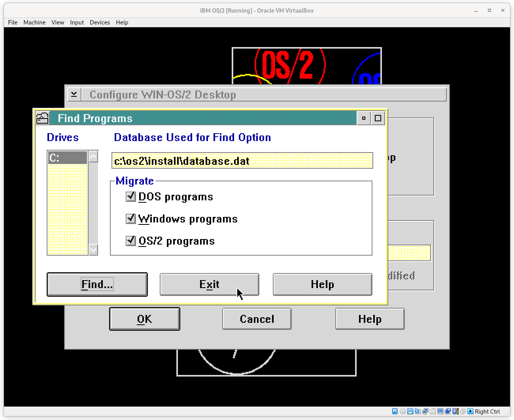The width and height of the screenshot is (514, 420).
Task: Click the VirtualBox audio indicator icon
Action: 418,411
